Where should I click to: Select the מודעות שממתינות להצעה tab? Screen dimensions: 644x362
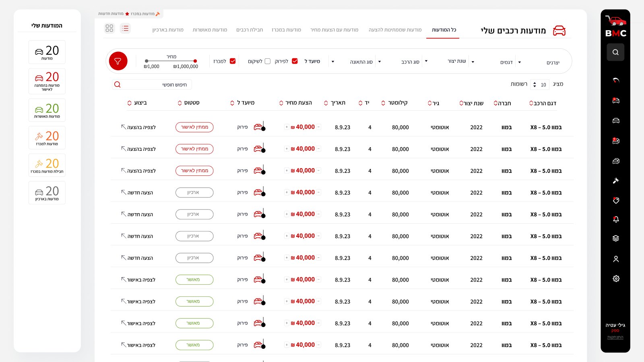tap(395, 30)
